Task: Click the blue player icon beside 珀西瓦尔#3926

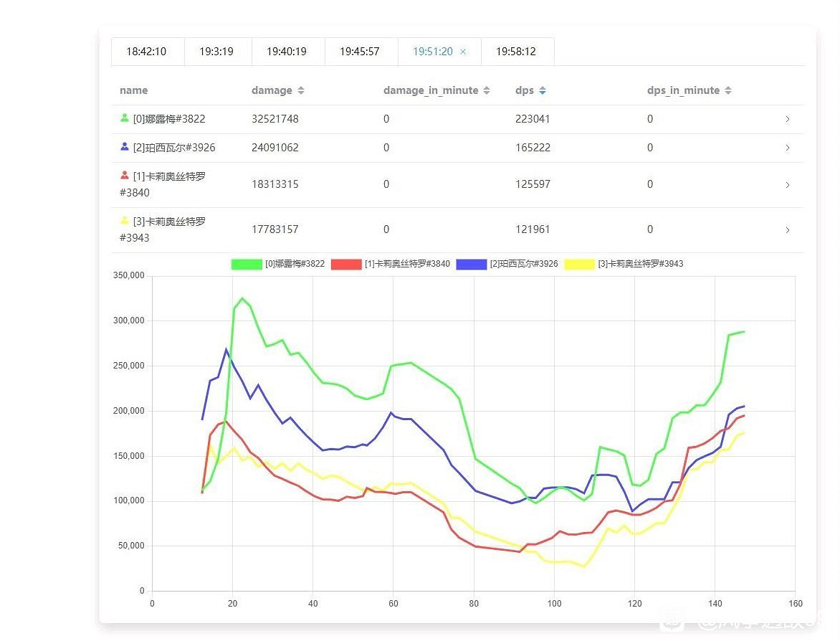Action: pos(123,146)
